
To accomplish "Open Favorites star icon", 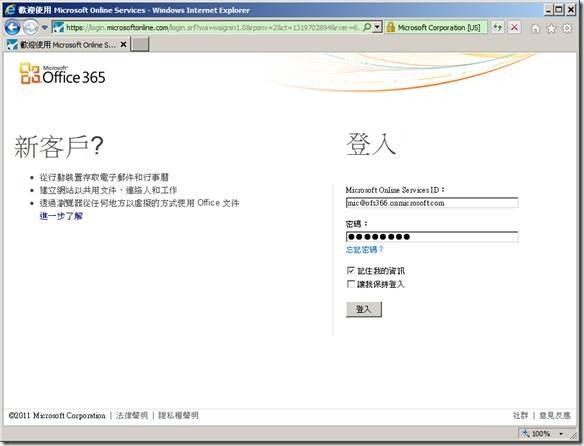I will pyautogui.click(x=552, y=28).
